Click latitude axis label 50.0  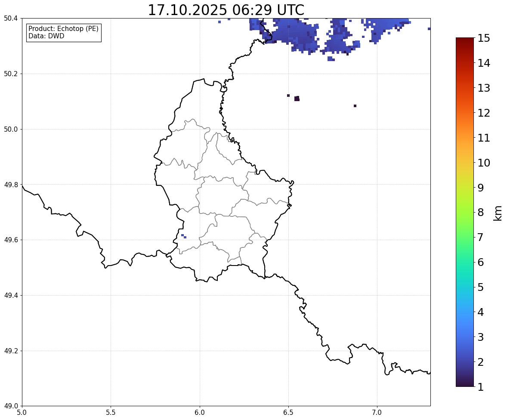pos(11,130)
